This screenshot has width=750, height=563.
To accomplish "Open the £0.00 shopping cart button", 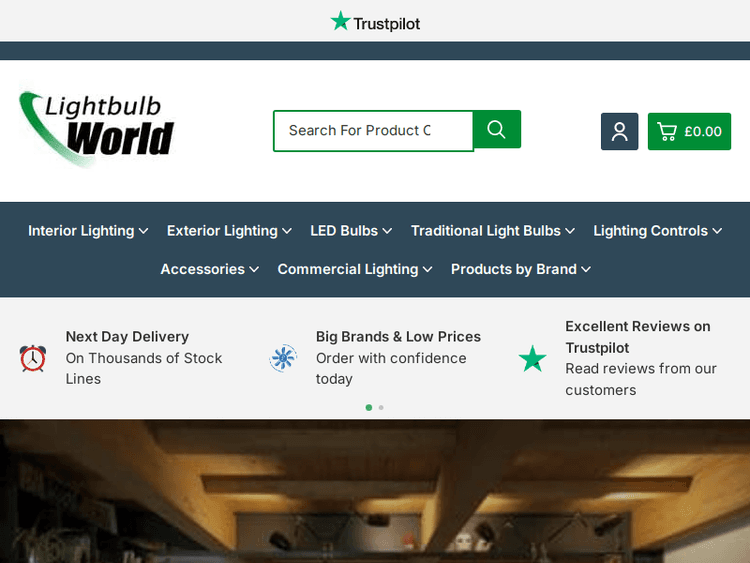I will 689,132.
